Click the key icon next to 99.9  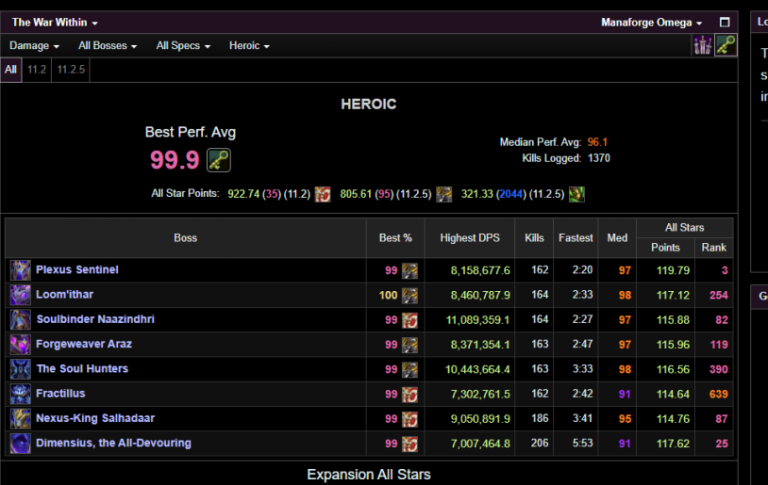pos(218,160)
